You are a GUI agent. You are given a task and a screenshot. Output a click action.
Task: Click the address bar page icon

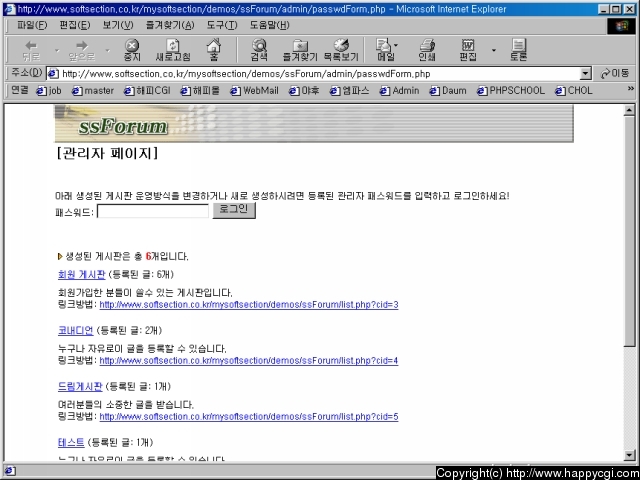click(53, 73)
